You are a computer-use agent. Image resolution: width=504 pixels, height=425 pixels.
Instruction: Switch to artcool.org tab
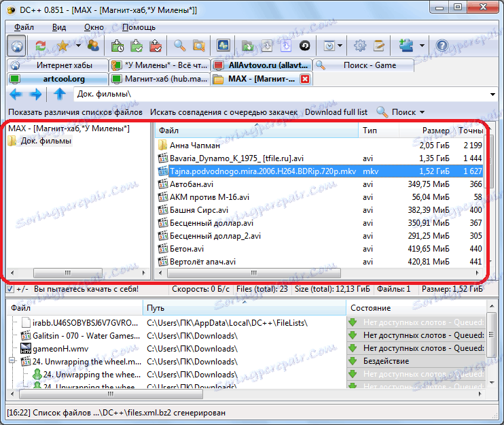point(57,79)
